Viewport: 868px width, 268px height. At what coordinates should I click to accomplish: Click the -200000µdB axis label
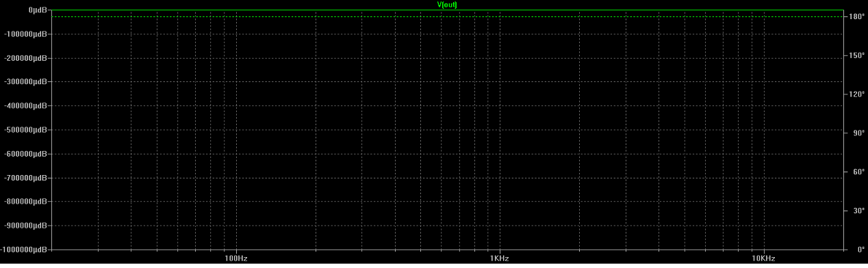click(26, 58)
